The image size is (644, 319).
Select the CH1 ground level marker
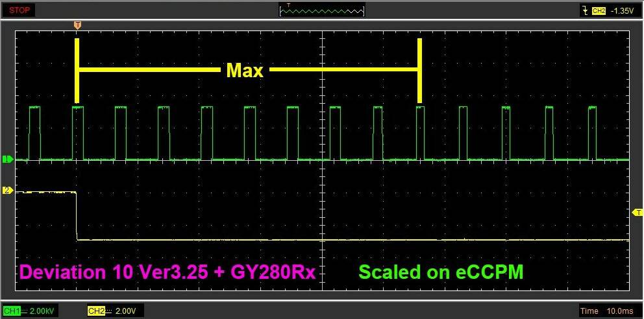[x=7, y=159]
